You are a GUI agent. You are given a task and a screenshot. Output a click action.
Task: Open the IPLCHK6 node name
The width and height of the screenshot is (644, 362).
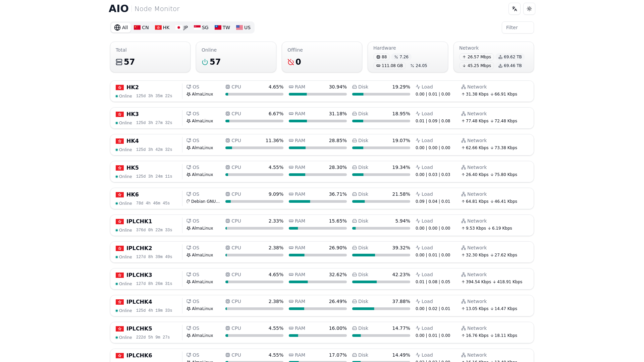[x=139, y=355]
